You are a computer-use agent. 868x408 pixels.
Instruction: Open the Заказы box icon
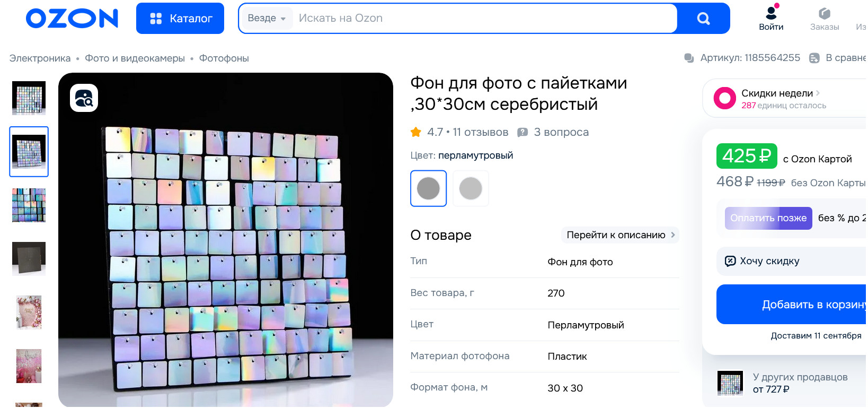click(824, 13)
